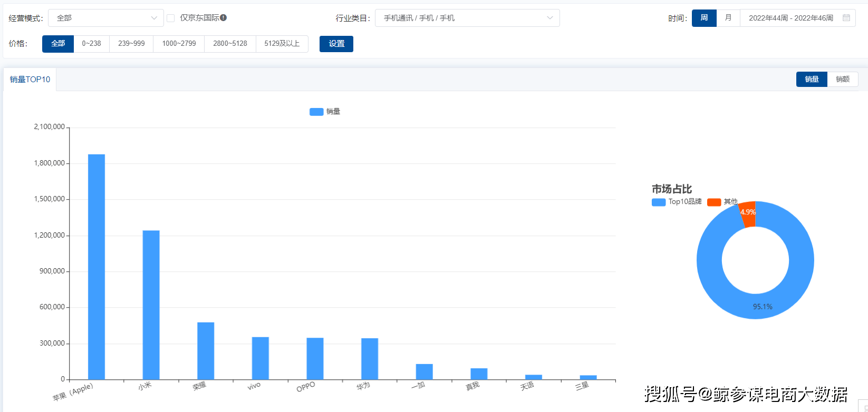This screenshot has width=868, height=412.
Task: Click the 600,000 axis label
Action: coord(52,307)
